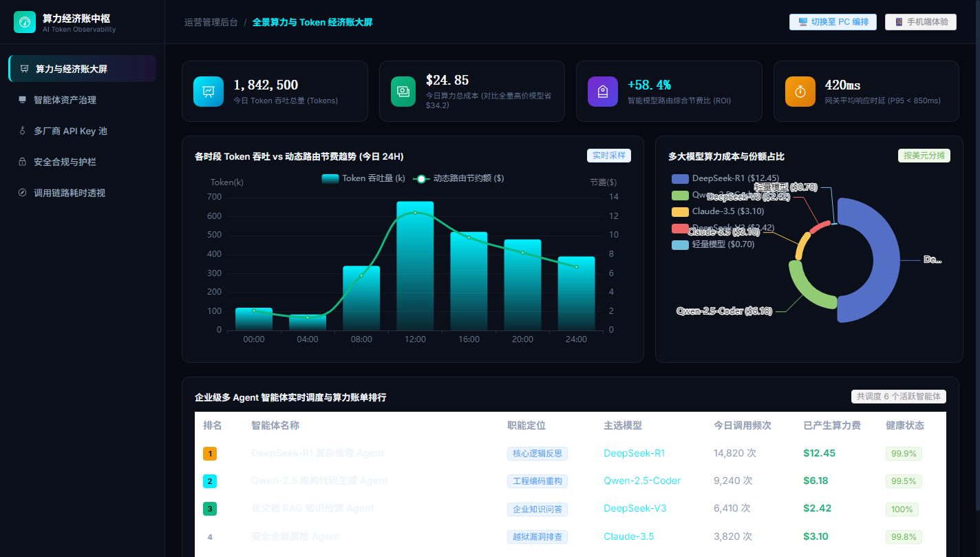Click the purple tag icon on the ROI card
Viewport: 980px width, 557px height.
click(x=602, y=92)
